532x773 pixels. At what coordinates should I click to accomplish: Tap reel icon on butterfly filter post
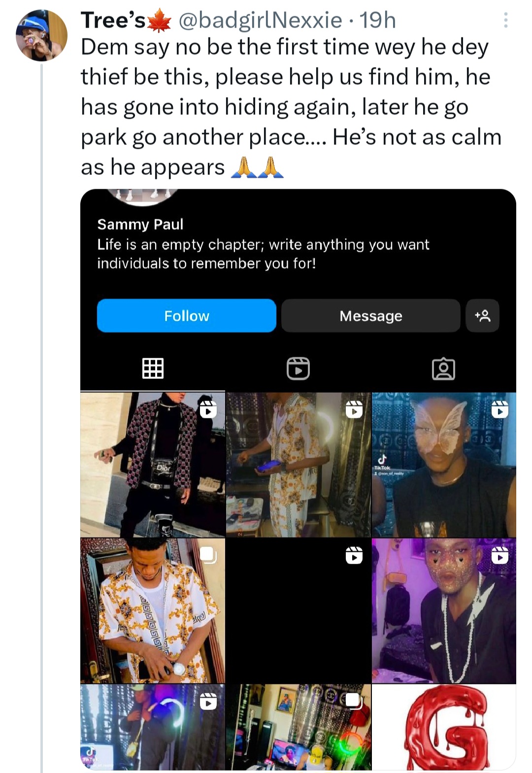pos(499,409)
